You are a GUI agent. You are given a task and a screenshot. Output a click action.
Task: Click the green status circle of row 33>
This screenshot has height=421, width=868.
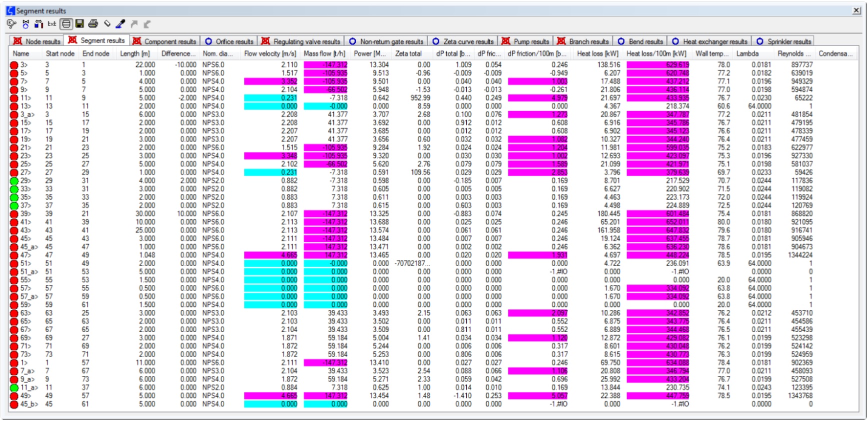pyautogui.click(x=14, y=189)
